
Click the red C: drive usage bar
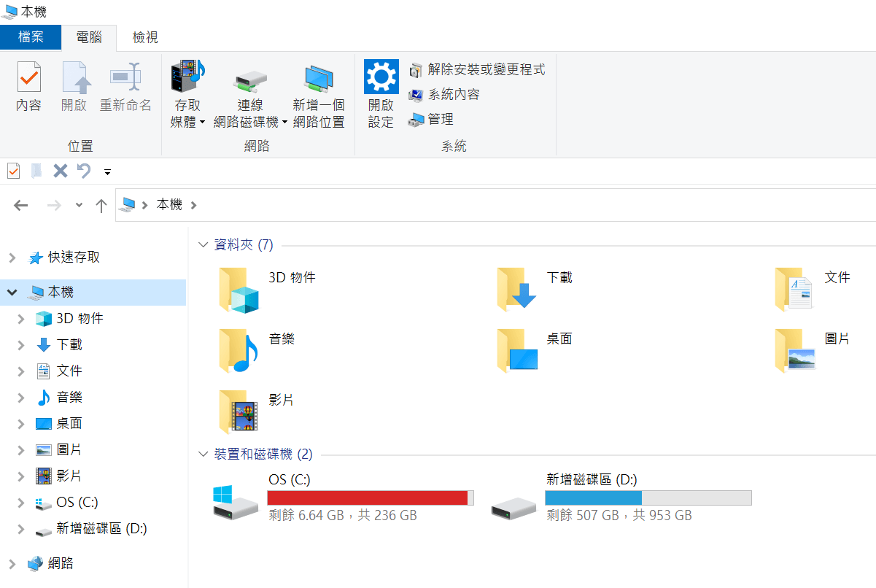tap(371, 498)
